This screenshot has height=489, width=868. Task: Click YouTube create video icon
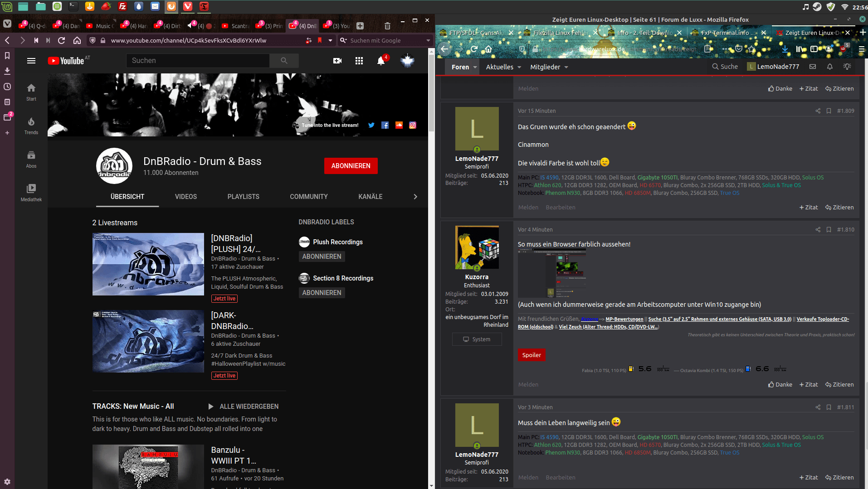click(x=337, y=61)
